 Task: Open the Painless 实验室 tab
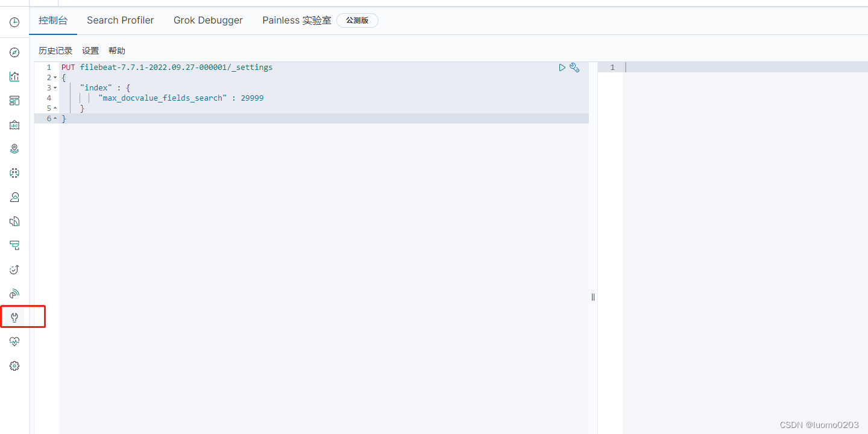pos(297,20)
